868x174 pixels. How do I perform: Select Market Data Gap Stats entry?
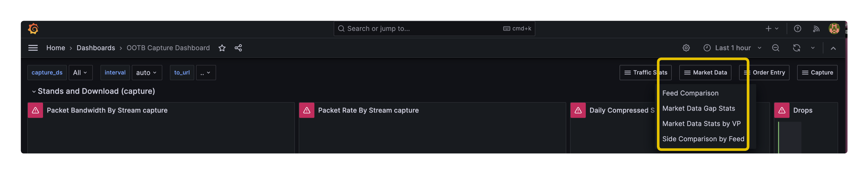click(x=698, y=108)
